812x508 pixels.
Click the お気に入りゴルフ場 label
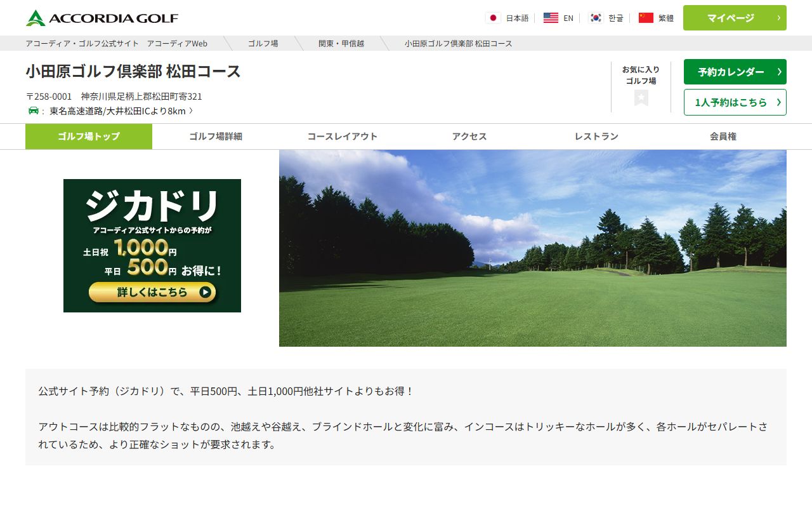(x=641, y=75)
